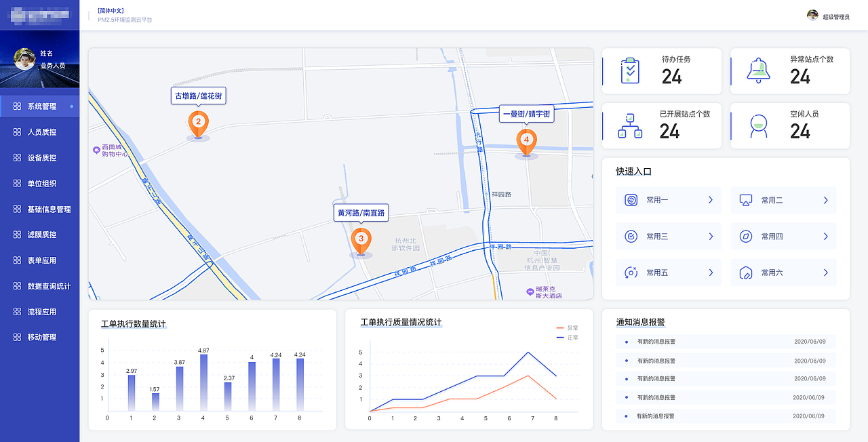The height and width of the screenshot is (442, 868).
Task: Click the 人员质控 grid icon
Action: pyautogui.click(x=17, y=132)
